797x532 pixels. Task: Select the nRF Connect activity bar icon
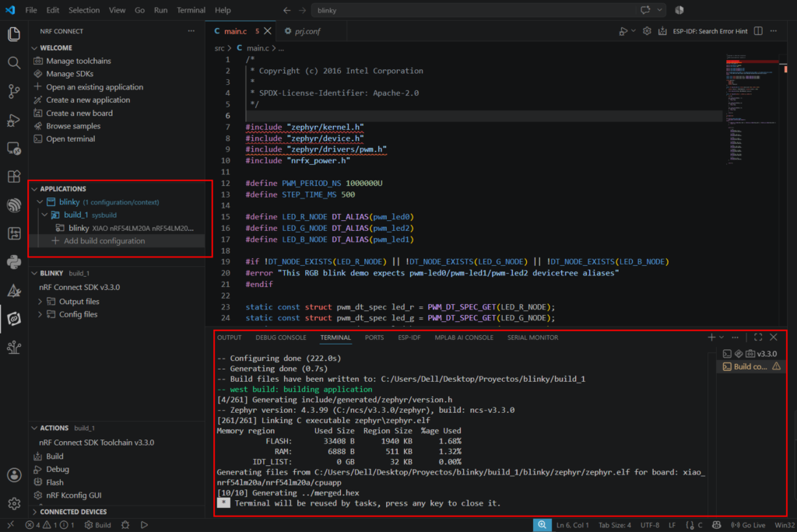[x=14, y=319]
